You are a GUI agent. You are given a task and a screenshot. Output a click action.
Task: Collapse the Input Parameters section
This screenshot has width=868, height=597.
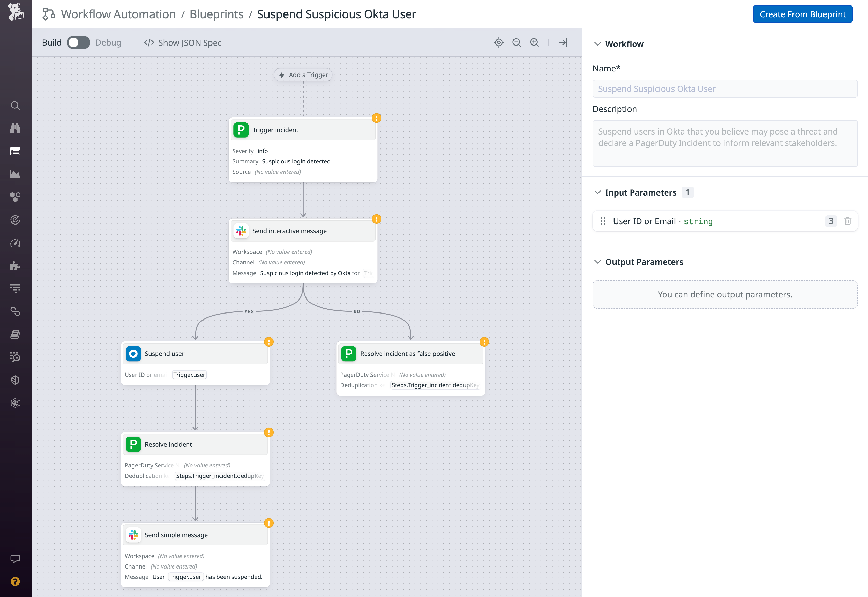point(598,192)
